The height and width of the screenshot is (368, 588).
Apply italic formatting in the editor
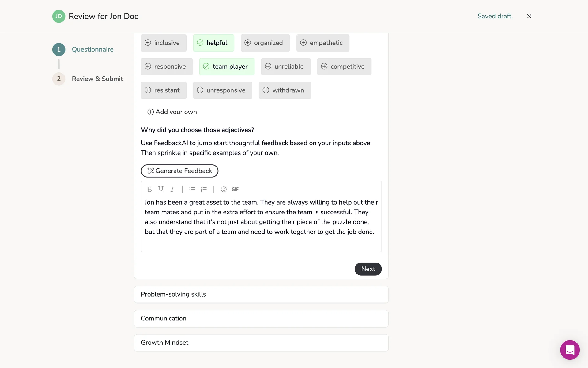pyautogui.click(x=172, y=190)
